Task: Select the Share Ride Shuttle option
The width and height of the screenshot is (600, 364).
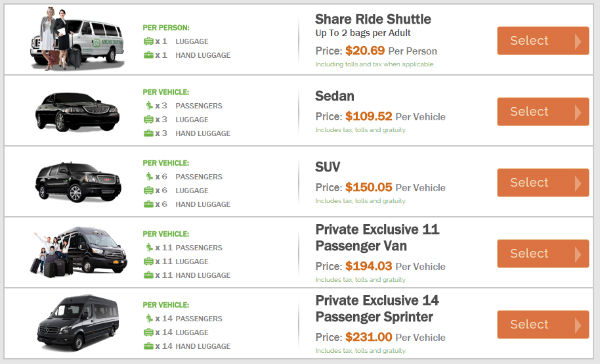Action: coord(543,41)
